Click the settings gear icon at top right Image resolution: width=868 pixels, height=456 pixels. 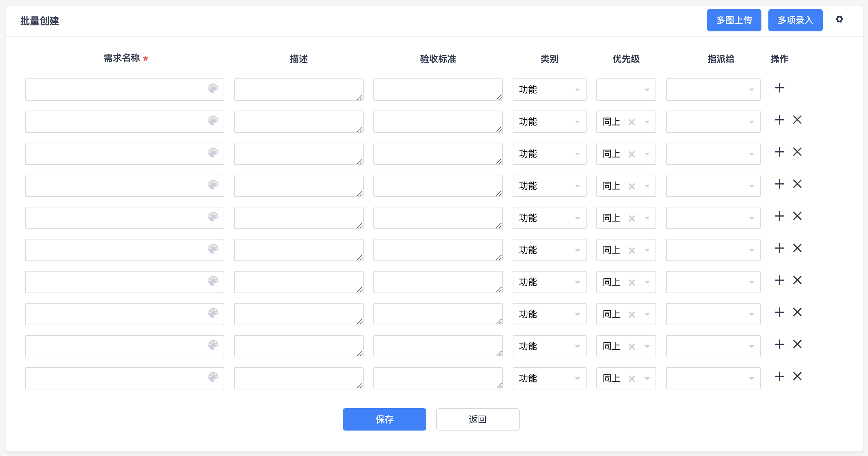click(839, 19)
